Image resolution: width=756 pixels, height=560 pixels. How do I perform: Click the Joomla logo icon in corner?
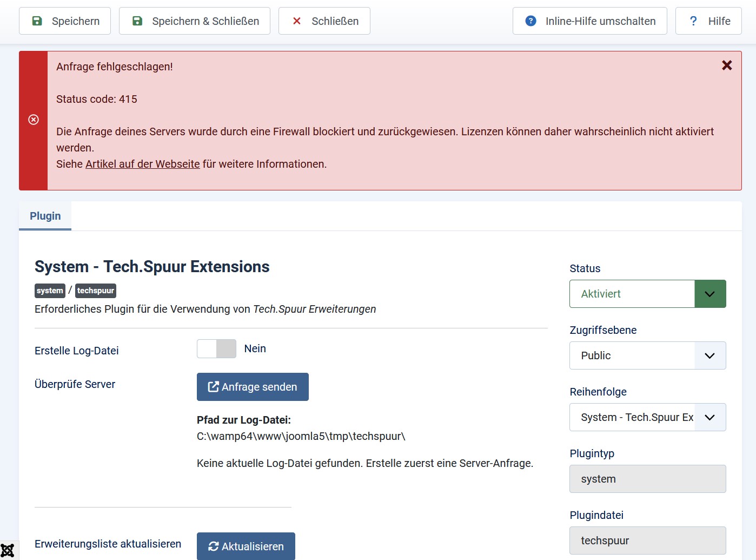8,551
